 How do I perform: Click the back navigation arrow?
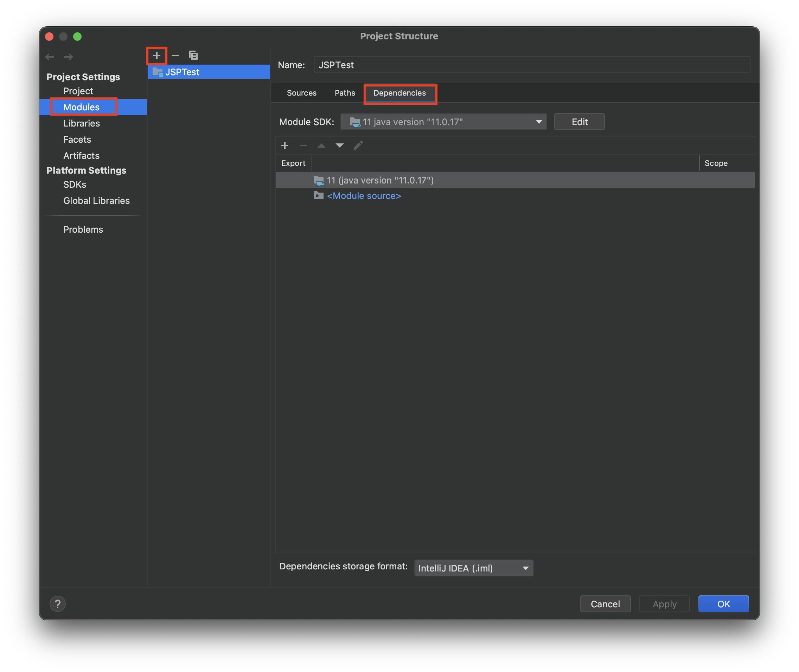[50, 57]
